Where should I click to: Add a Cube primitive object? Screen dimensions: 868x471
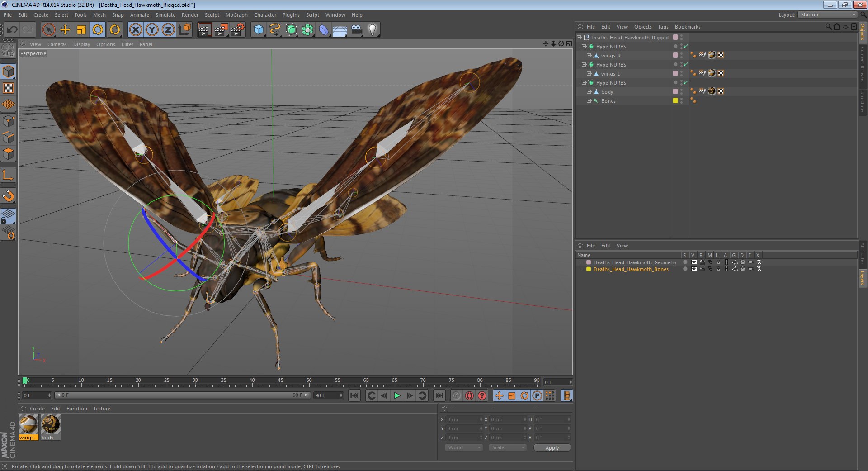[x=259, y=30]
